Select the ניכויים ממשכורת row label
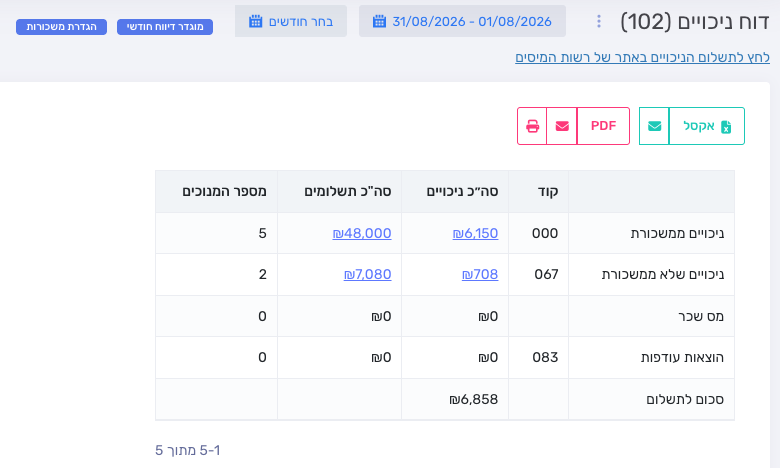This screenshot has width=780, height=468. [677, 233]
